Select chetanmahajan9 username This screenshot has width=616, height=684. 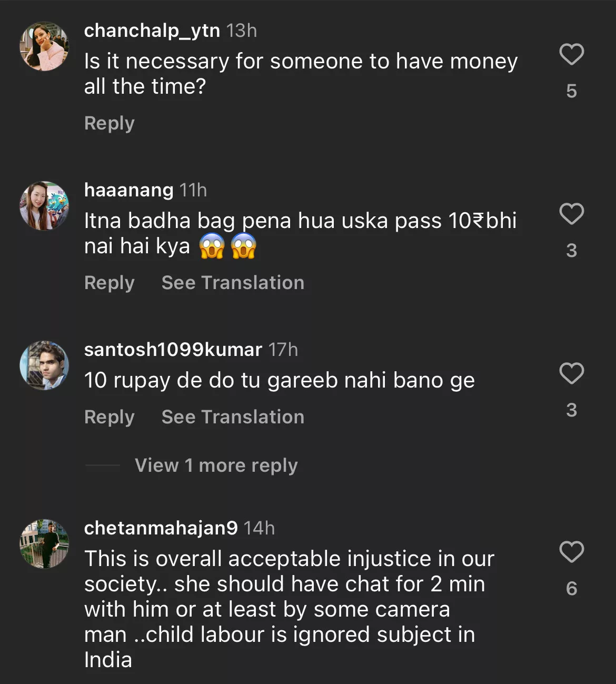pyautogui.click(x=161, y=528)
